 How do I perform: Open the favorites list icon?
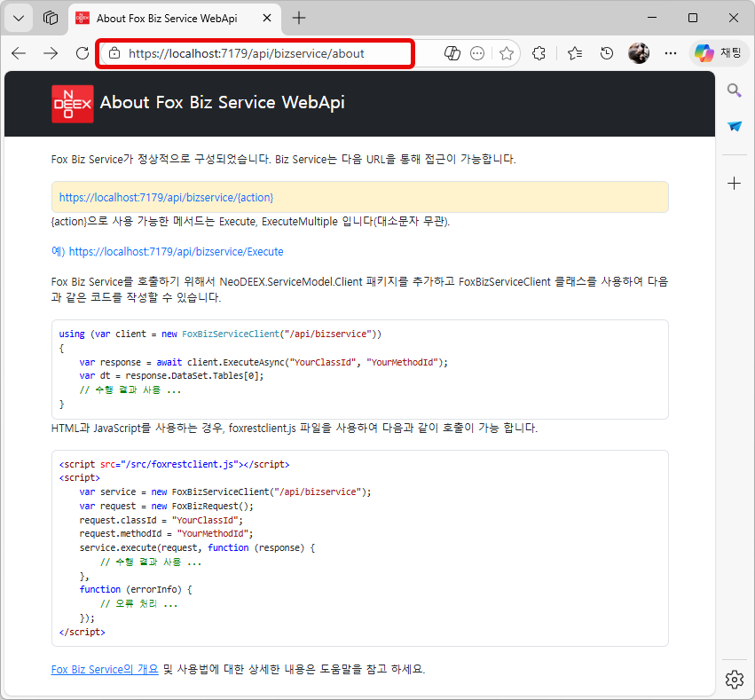(x=575, y=53)
